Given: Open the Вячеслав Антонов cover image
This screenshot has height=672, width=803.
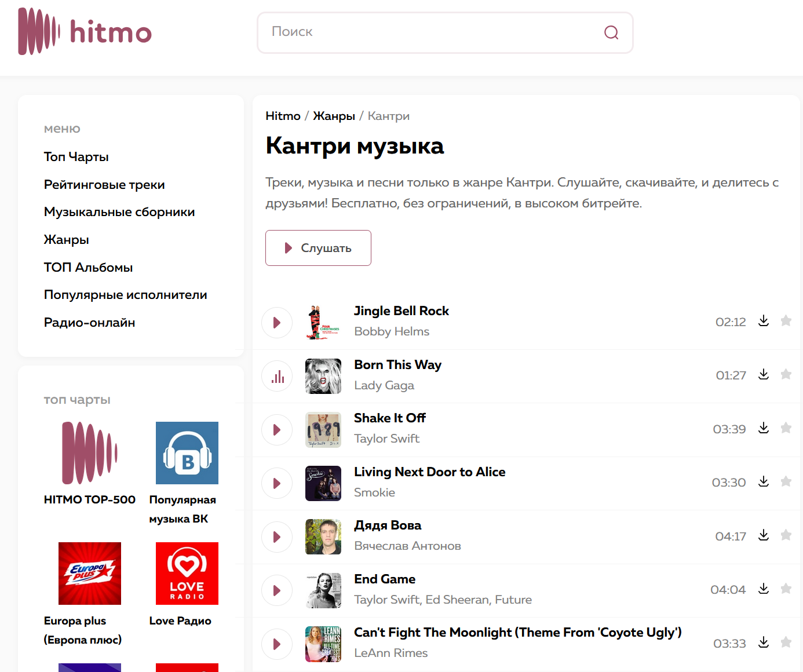Looking at the screenshot, I should coord(323,537).
